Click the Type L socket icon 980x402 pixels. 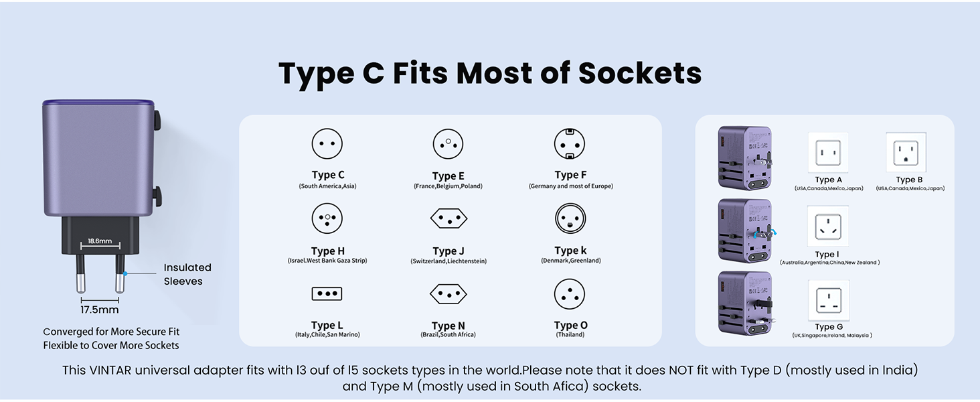click(x=327, y=293)
